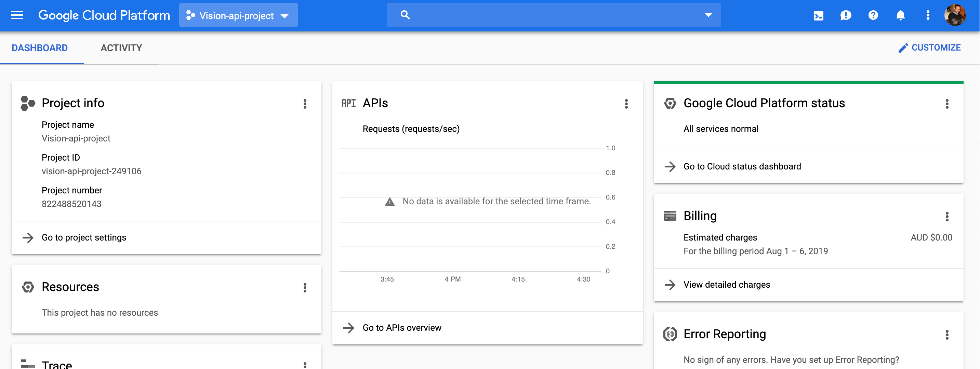Image resolution: width=980 pixels, height=369 pixels.
Task: Expand the search bar dropdown arrow
Action: [x=708, y=15]
